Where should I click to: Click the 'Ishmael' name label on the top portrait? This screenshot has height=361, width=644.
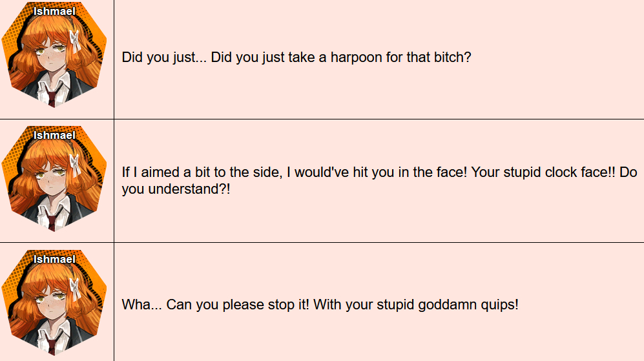tap(54, 11)
